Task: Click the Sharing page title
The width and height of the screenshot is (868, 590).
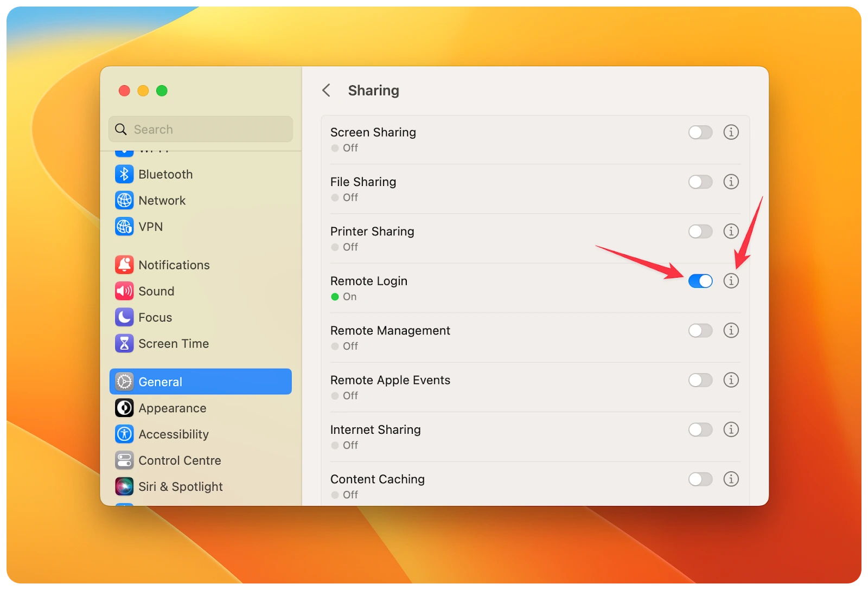Action: (373, 91)
